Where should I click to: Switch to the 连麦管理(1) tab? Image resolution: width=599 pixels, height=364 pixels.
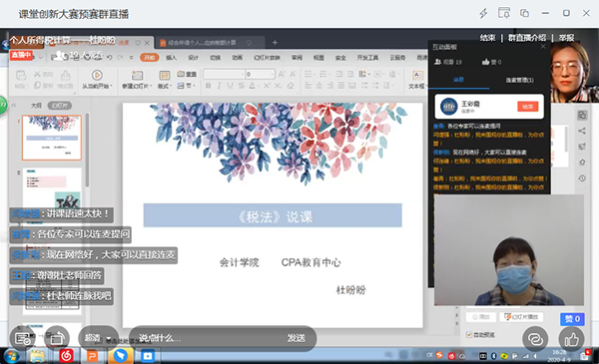(519, 80)
